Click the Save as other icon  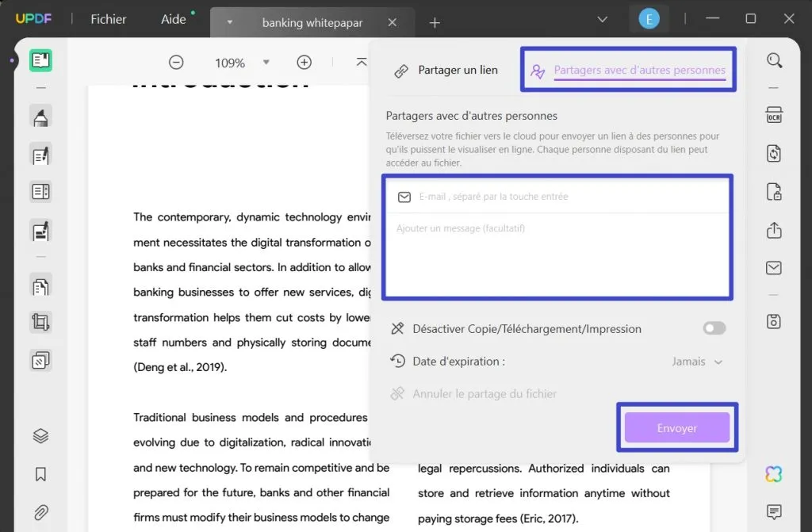[x=774, y=322]
